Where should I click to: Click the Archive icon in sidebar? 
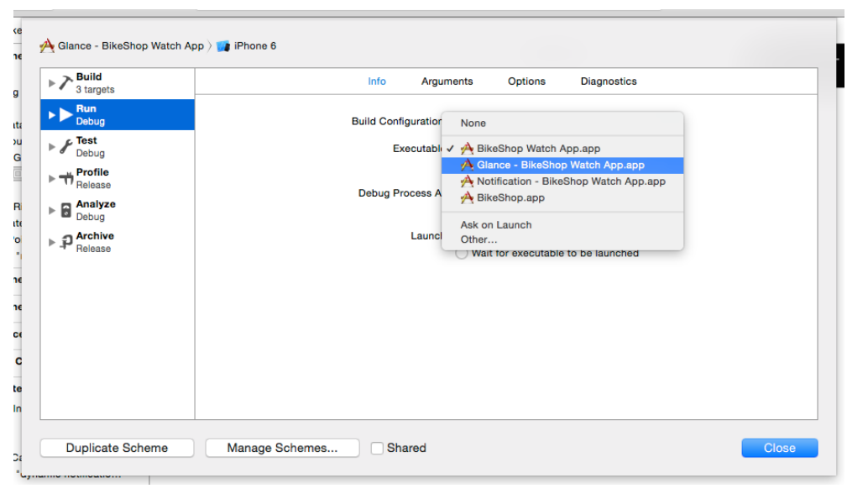[x=65, y=242]
